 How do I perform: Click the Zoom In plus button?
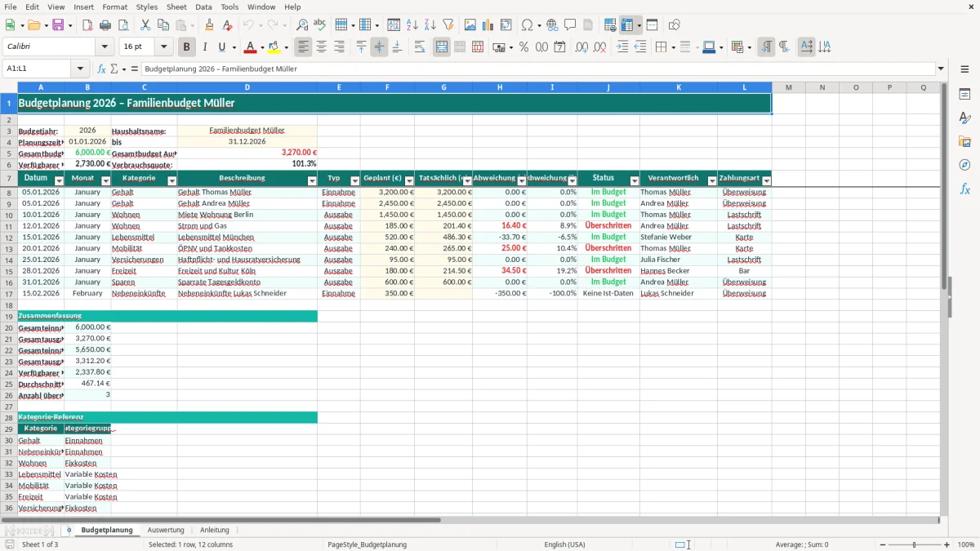pos(947,544)
